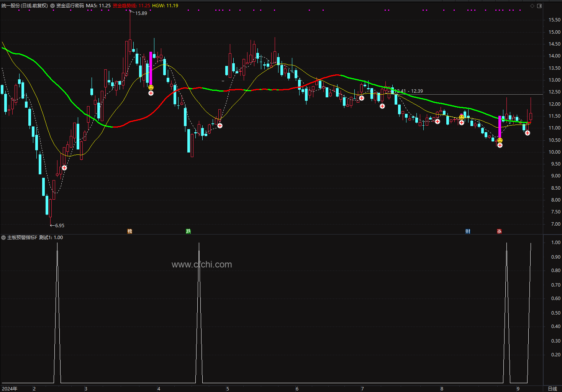The height and width of the screenshot is (392, 562).
Task: Toggle the side panel layout icon
Action: [x=539, y=6]
